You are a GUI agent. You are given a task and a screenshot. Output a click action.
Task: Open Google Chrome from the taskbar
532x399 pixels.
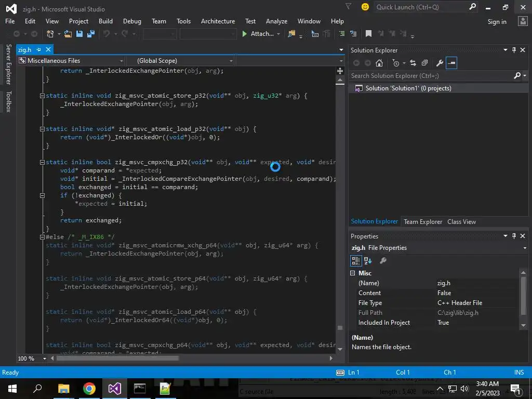pos(89,389)
